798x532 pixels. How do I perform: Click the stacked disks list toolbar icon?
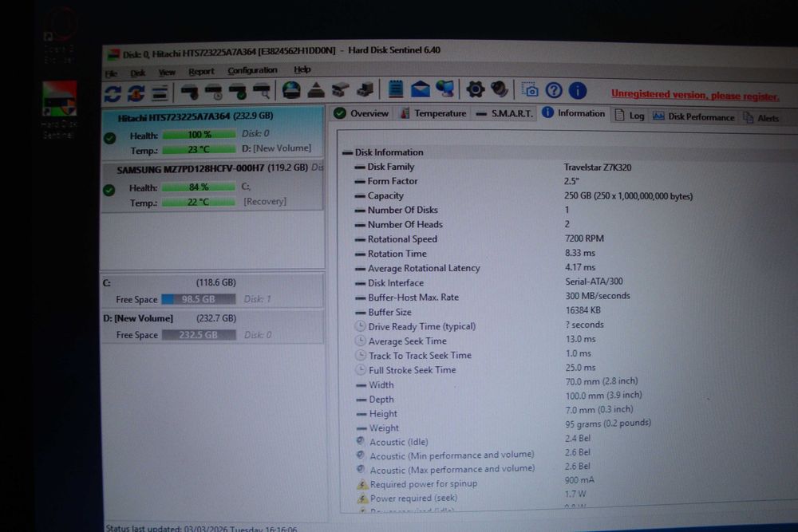160,93
